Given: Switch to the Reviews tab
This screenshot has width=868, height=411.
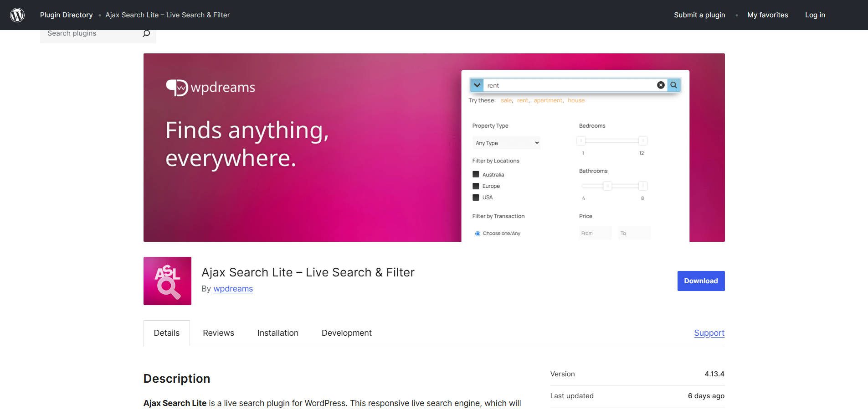Looking at the screenshot, I should click(218, 333).
